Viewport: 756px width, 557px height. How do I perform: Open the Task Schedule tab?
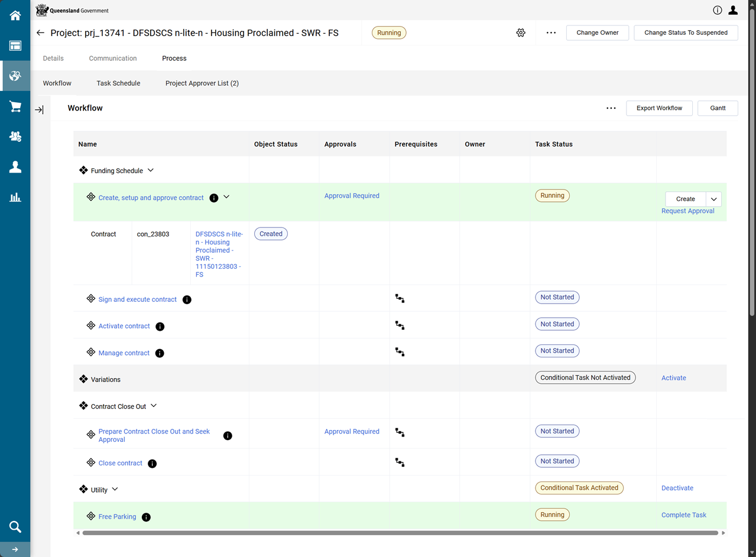pyautogui.click(x=118, y=83)
